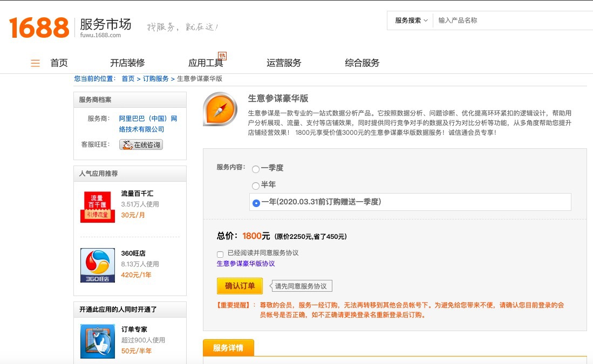Click the 确认订单 button
Viewport: 593px width, 364px height.
pyautogui.click(x=240, y=286)
